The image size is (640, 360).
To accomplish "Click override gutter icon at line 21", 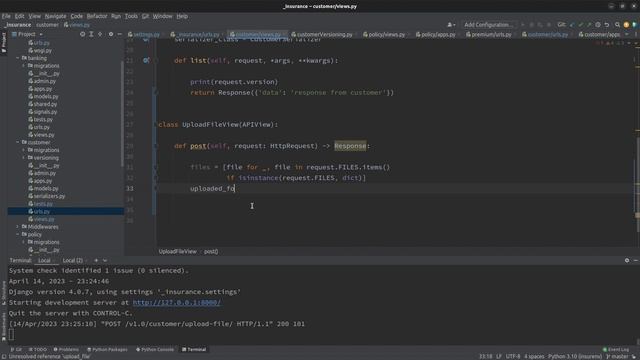I will [x=146, y=60].
